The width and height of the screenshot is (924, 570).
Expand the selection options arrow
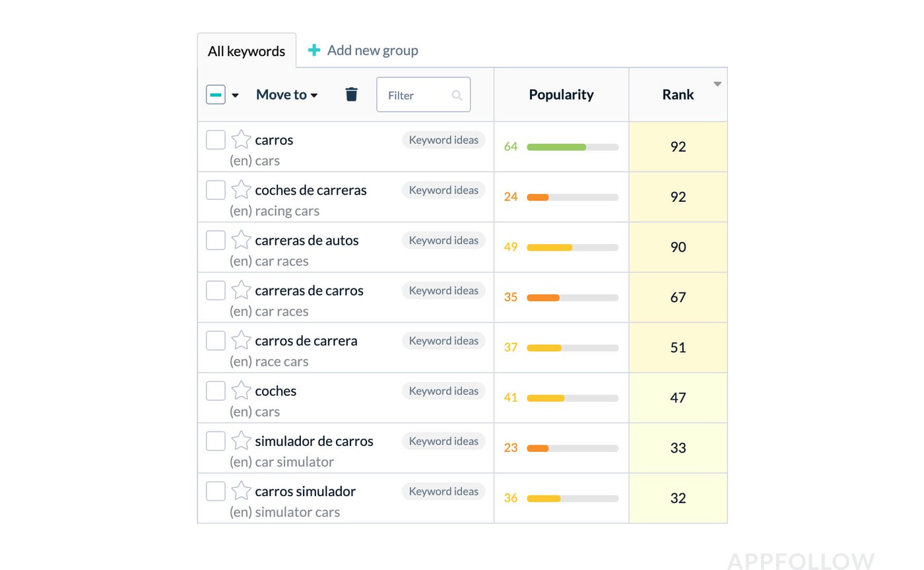(x=236, y=95)
